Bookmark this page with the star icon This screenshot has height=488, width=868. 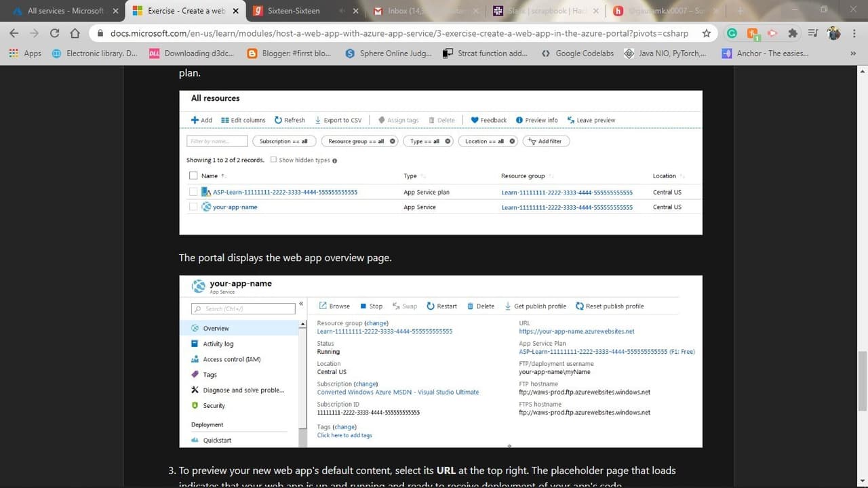[x=707, y=33]
